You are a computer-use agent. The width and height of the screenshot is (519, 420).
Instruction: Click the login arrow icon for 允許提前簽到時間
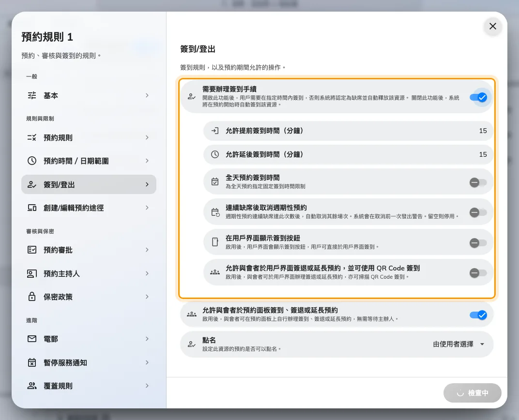tap(215, 131)
